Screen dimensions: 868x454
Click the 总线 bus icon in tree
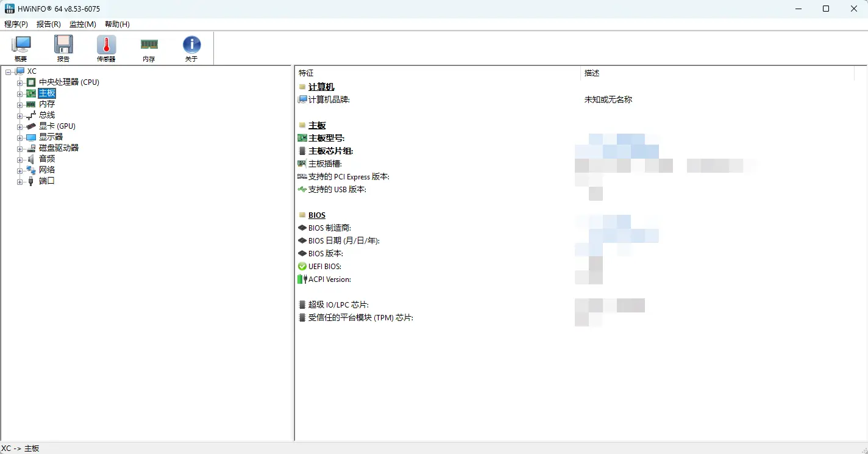pyautogui.click(x=31, y=115)
